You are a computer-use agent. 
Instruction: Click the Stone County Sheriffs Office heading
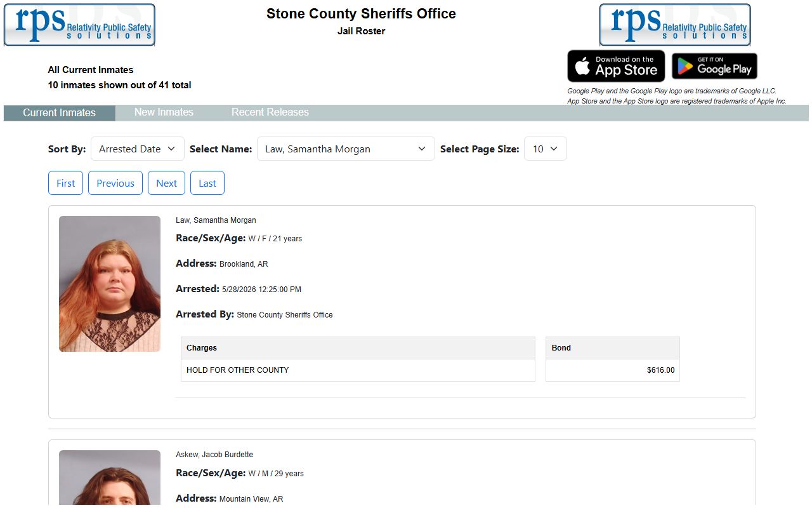(361, 14)
